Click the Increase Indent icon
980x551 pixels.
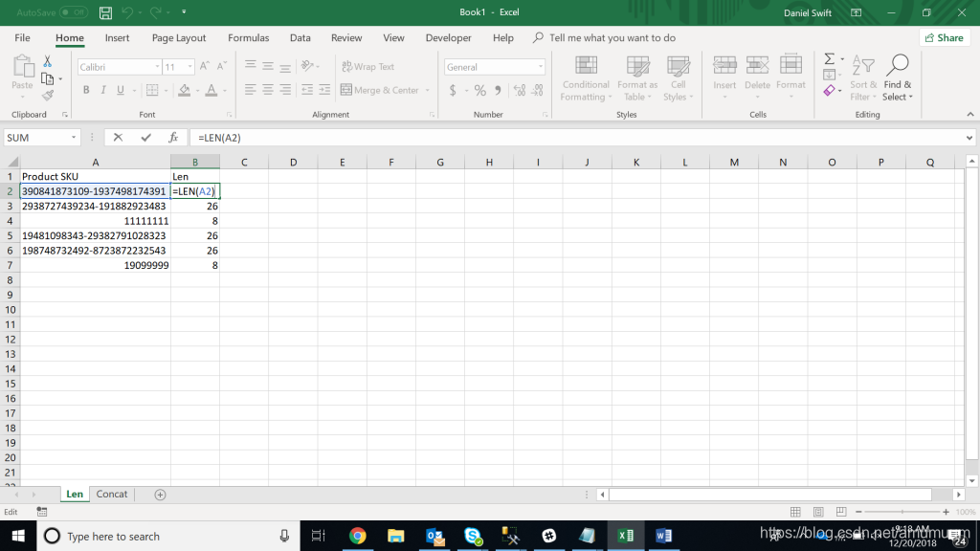[324, 90]
